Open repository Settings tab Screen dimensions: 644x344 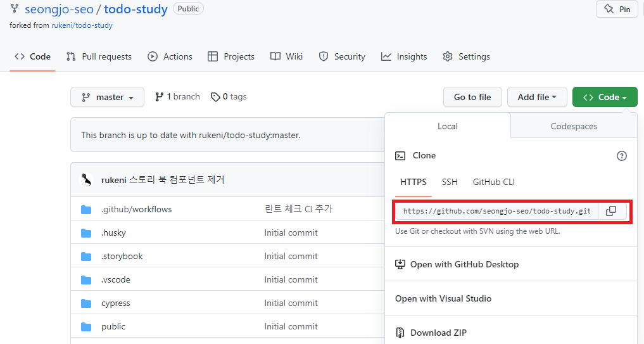(467, 57)
